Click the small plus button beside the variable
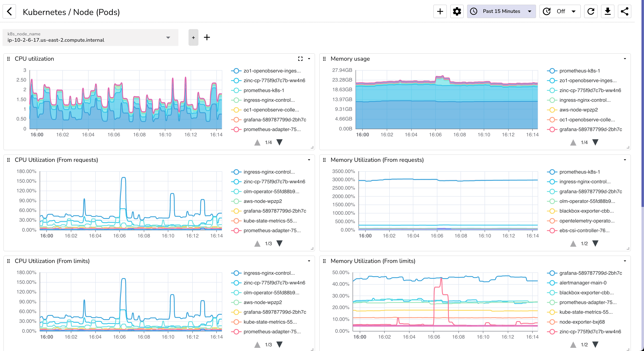The width and height of the screenshot is (644, 351). pos(193,38)
